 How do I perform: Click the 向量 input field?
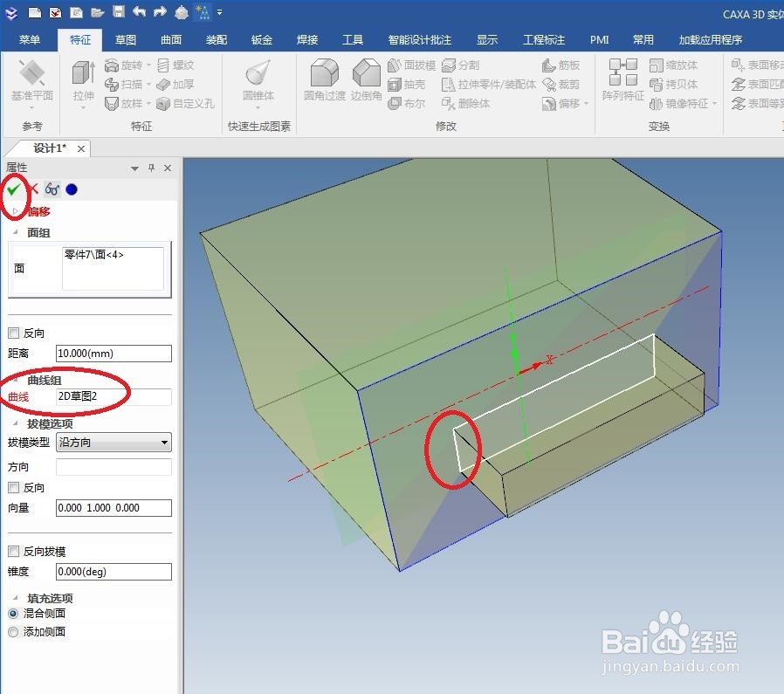pyautogui.click(x=113, y=508)
